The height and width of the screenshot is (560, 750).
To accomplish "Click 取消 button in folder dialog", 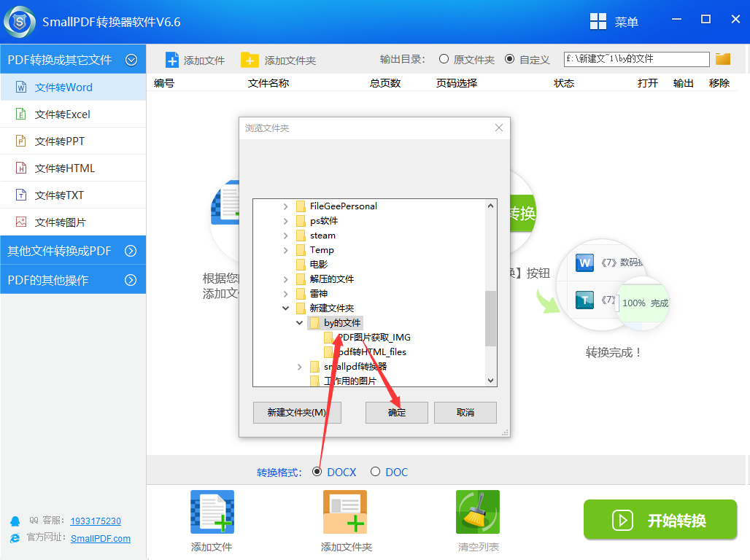I will [x=465, y=412].
